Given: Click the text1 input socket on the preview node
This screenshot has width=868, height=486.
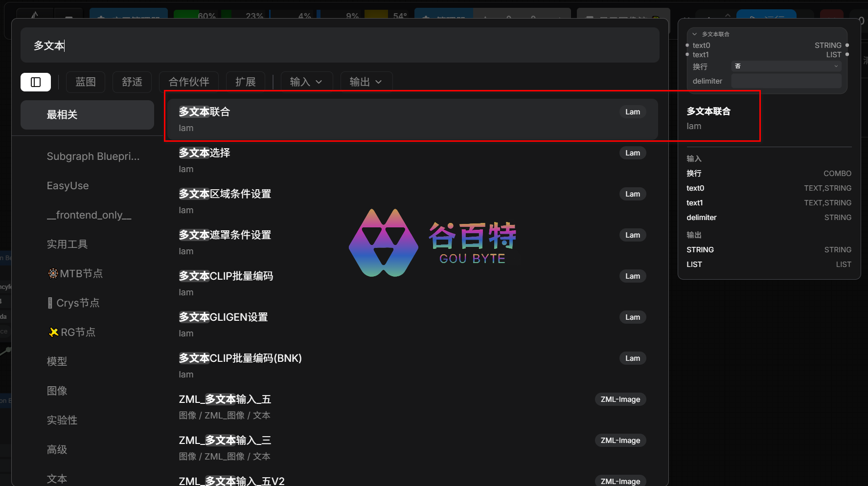Looking at the screenshot, I should click(687, 54).
